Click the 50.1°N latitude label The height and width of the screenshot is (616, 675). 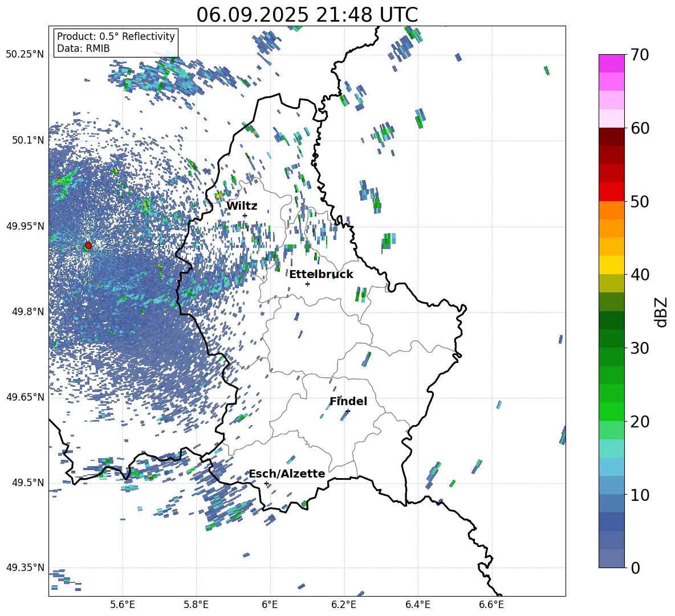coord(27,140)
